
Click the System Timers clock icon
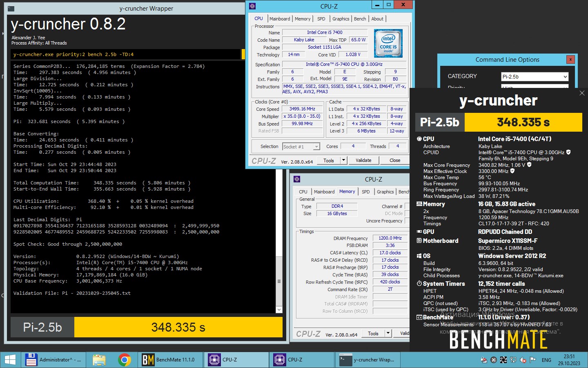point(419,284)
